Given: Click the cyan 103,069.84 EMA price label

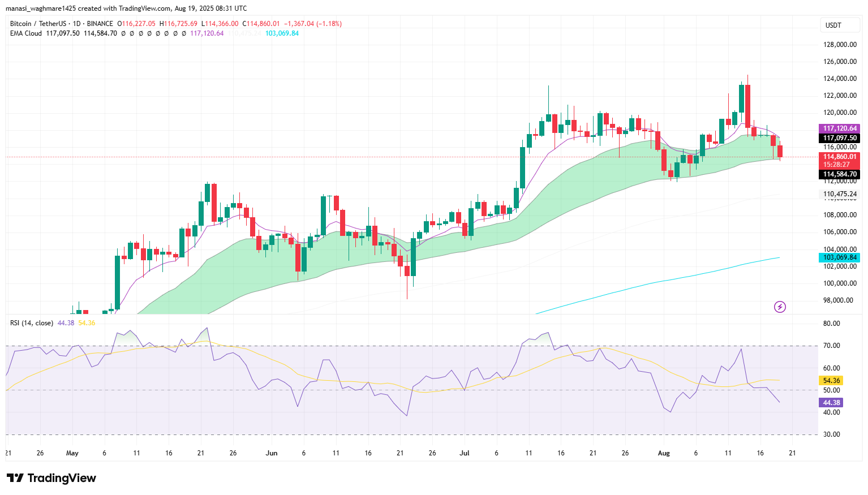Looking at the screenshot, I should pyautogui.click(x=840, y=257).
